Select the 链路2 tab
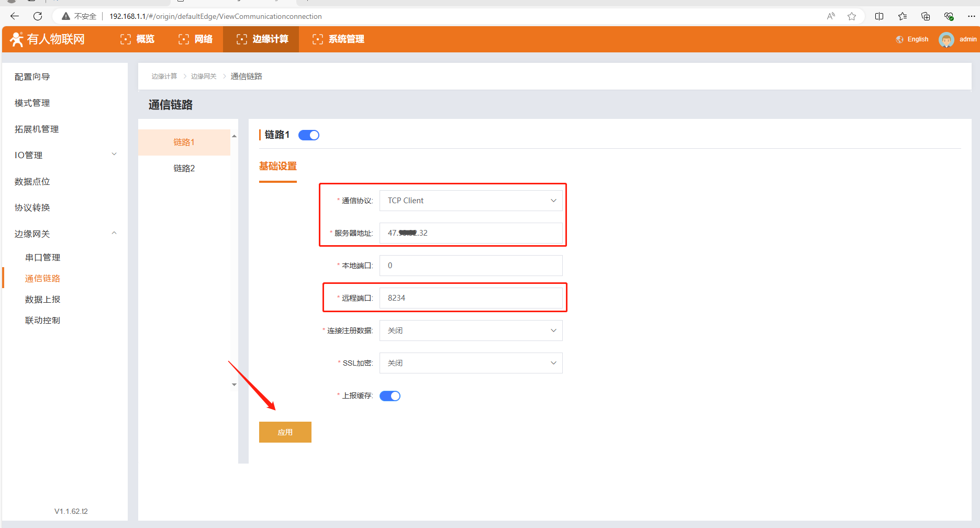980x528 pixels. (184, 168)
